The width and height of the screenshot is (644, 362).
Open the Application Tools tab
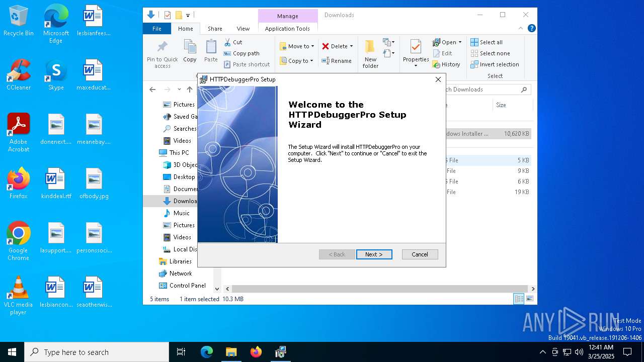point(287,29)
